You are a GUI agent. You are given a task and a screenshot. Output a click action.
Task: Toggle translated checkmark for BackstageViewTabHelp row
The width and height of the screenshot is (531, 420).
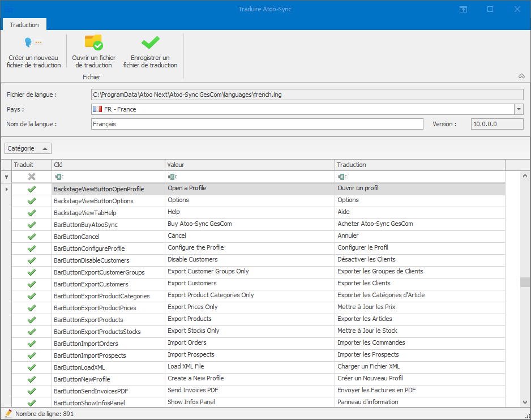pos(32,213)
